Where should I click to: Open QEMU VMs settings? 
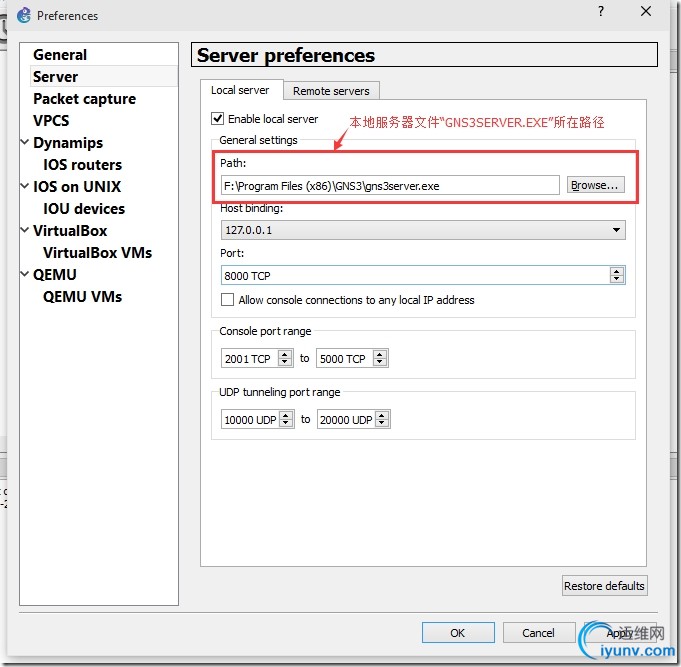click(x=83, y=297)
